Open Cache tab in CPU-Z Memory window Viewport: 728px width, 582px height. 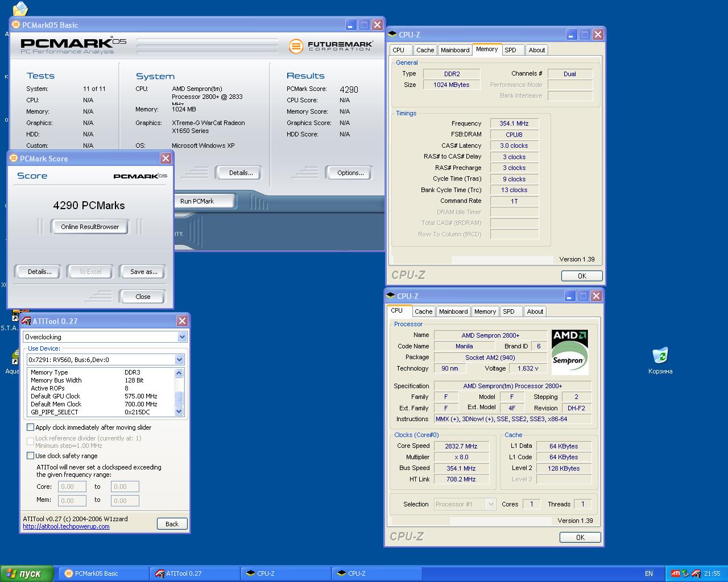pyautogui.click(x=425, y=50)
